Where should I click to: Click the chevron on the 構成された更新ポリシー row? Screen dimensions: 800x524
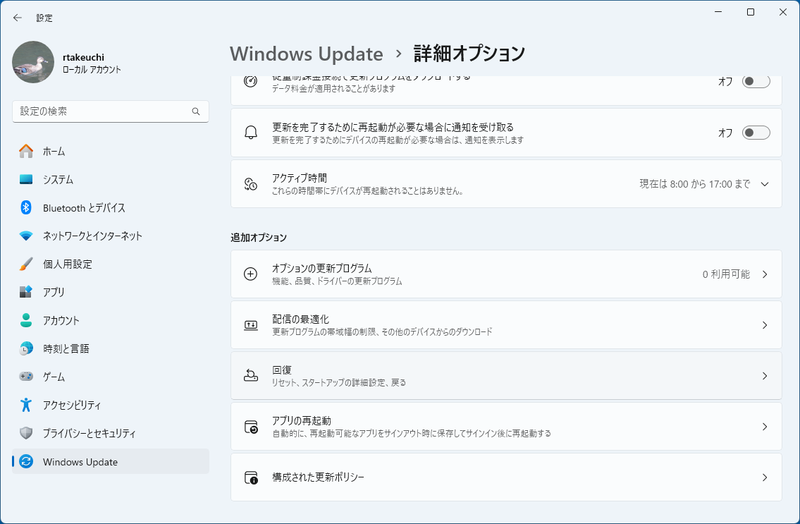tap(764, 478)
